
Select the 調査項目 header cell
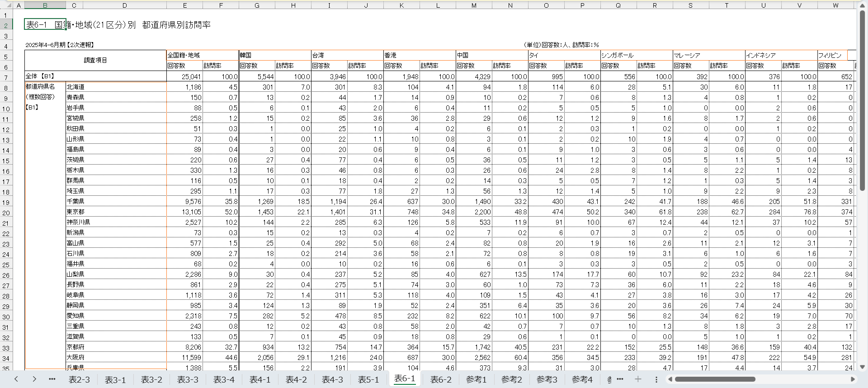95,60
